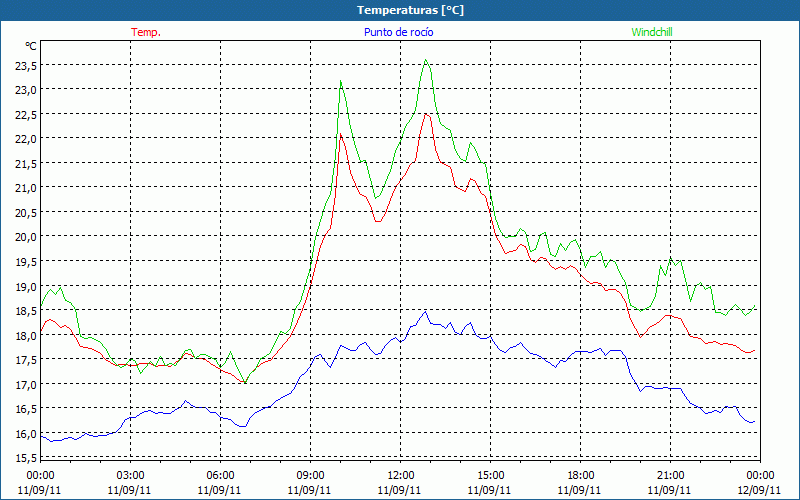Click the 19,5 y-axis value

click(x=26, y=262)
